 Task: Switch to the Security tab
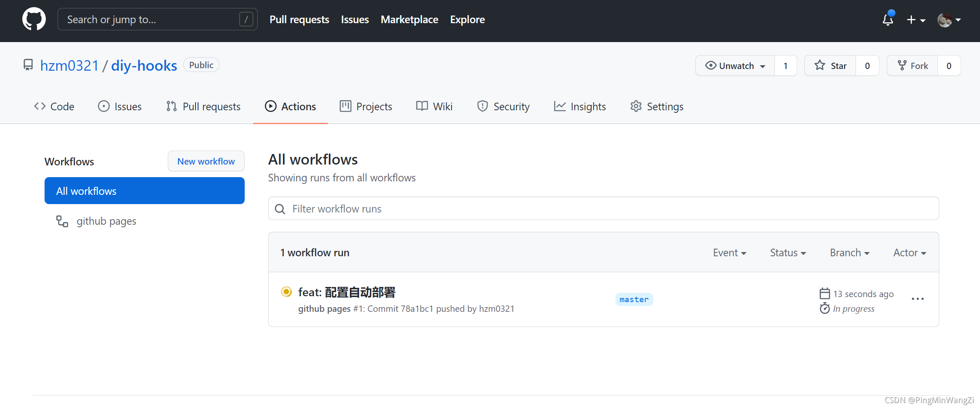click(503, 106)
